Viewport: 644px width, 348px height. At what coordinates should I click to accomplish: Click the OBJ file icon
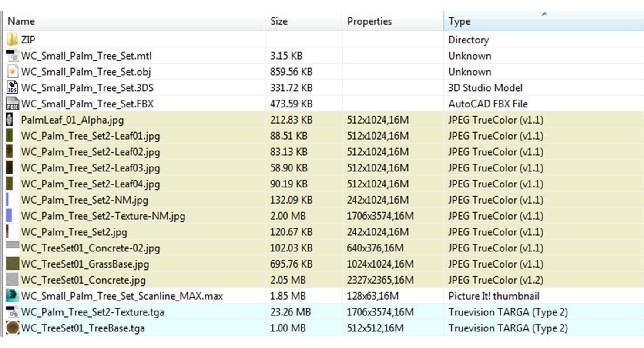12,72
